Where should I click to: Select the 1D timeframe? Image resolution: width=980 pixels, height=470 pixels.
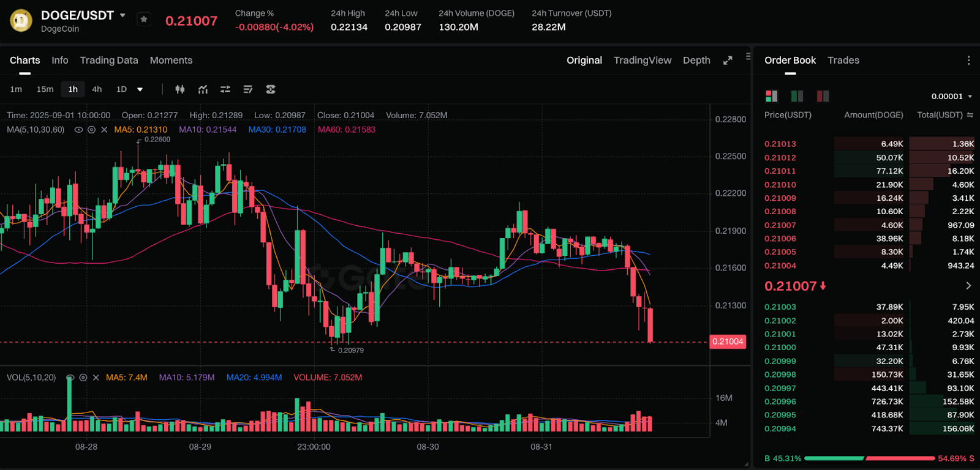click(121, 89)
